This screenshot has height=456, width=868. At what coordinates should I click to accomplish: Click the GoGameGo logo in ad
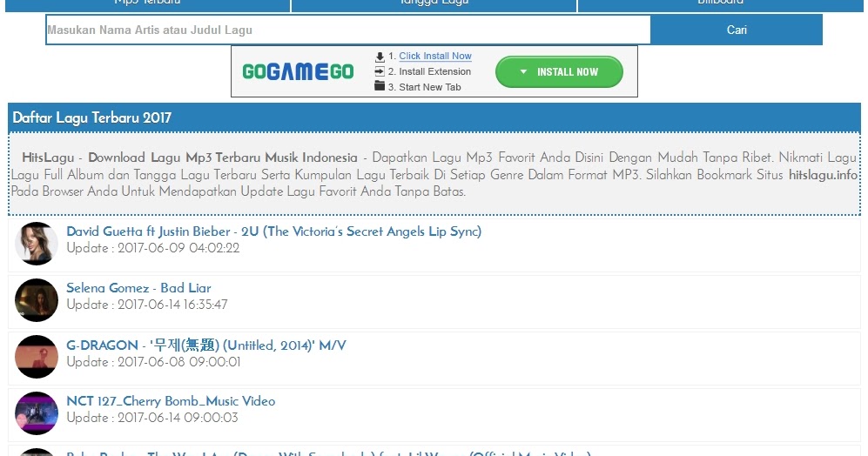(298, 71)
